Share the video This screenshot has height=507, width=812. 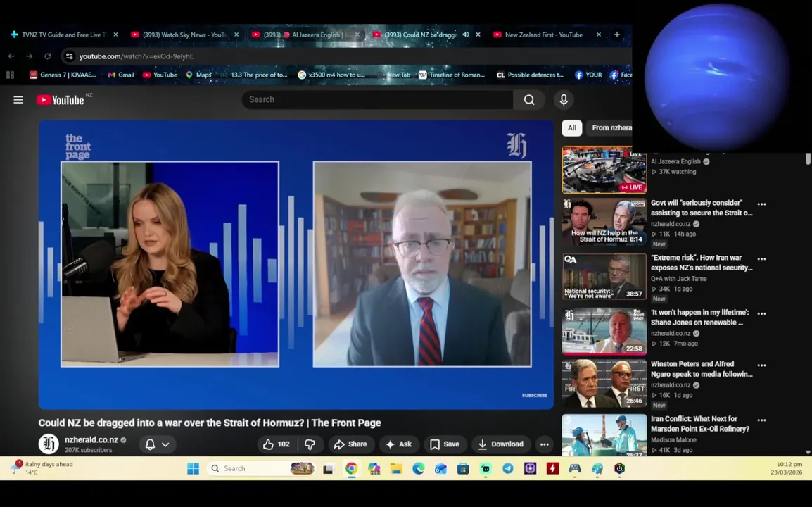(350, 444)
